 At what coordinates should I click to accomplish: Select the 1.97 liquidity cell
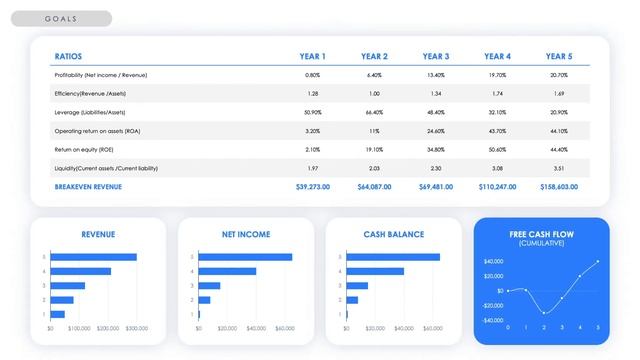tap(313, 168)
